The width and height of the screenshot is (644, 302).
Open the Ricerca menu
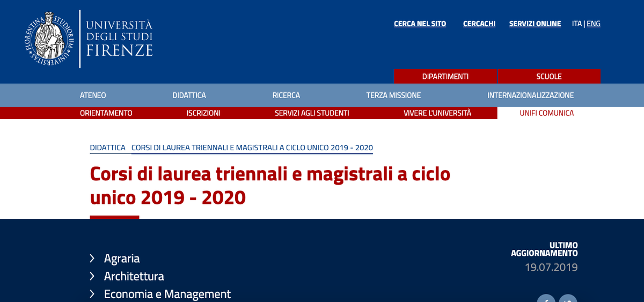[x=286, y=95]
